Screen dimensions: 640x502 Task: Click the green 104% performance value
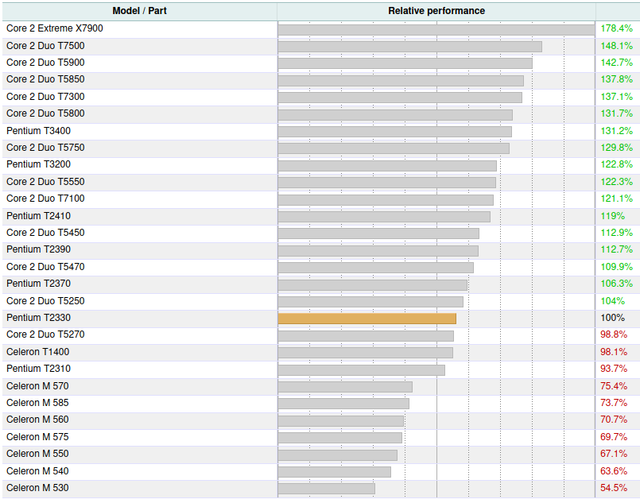pyautogui.click(x=612, y=300)
